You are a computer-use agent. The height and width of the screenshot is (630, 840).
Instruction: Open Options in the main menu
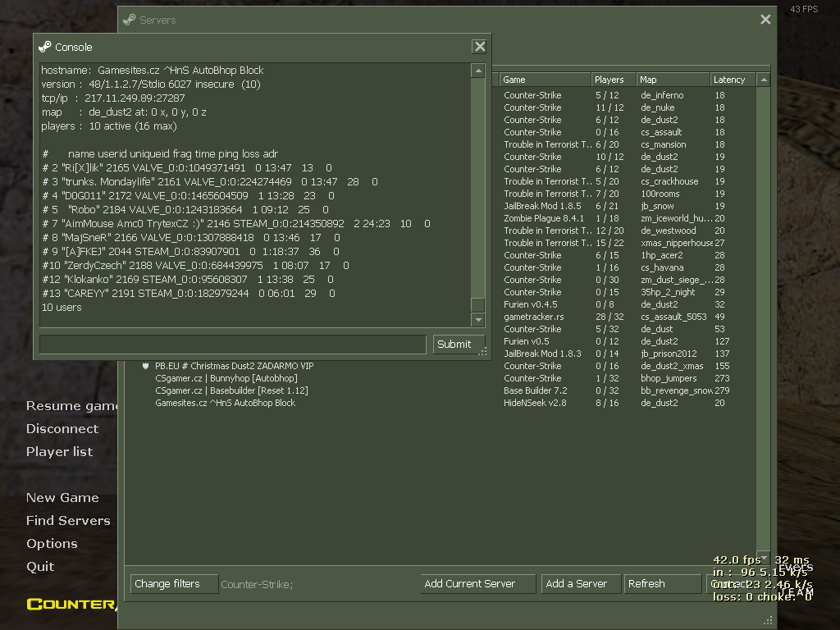click(52, 544)
